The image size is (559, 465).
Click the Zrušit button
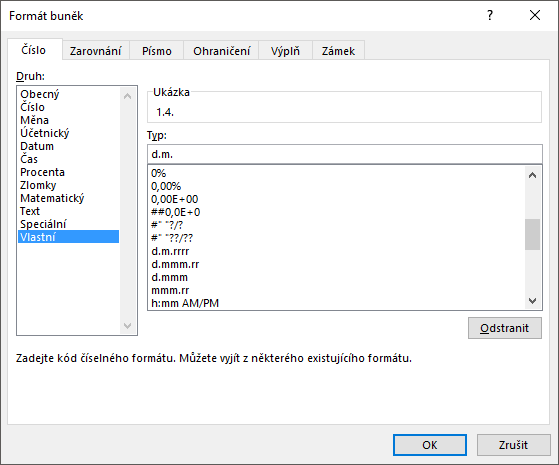pyautogui.click(x=513, y=445)
